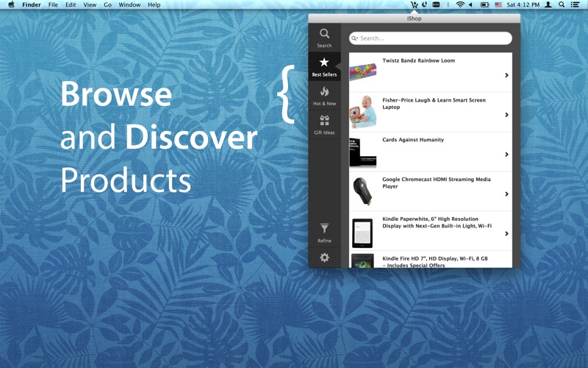Screen dimensions: 588x368
Task: Expand Cards Against Humanity details arrow
Action: coord(506,155)
